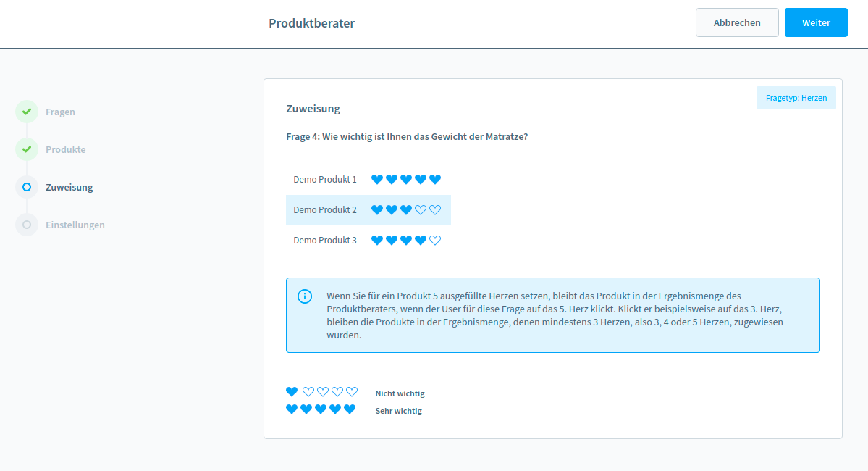Set Demo Produkt 3 to five hearts
The image size is (868, 471).
click(x=435, y=241)
